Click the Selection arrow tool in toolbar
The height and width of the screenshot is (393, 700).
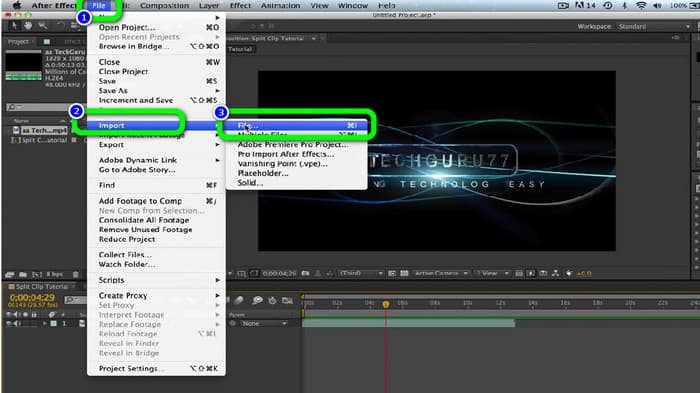14,26
